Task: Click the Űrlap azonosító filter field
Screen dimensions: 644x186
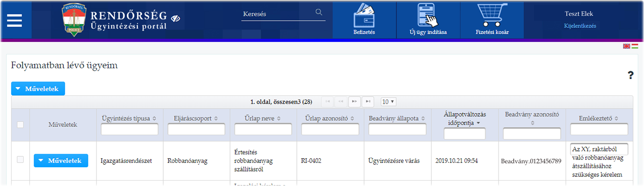Action: coord(330,129)
